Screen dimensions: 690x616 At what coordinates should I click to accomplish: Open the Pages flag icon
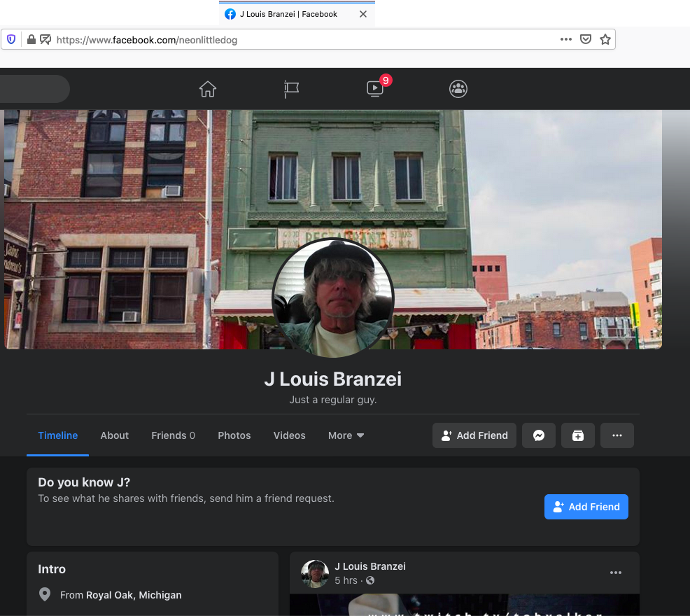click(292, 89)
